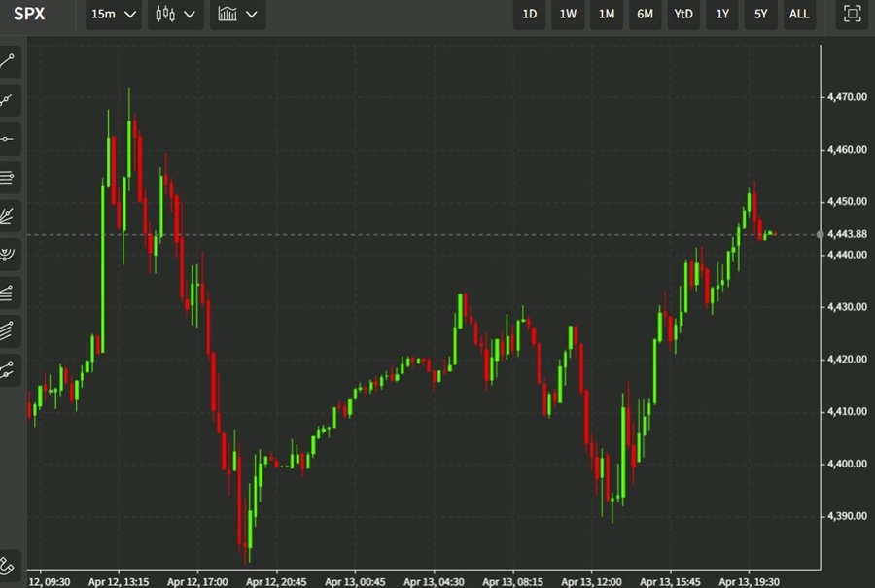The height and width of the screenshot is (588, 875).
Task: Click the current price label 4,443.88
Action: tap(847, 234)
